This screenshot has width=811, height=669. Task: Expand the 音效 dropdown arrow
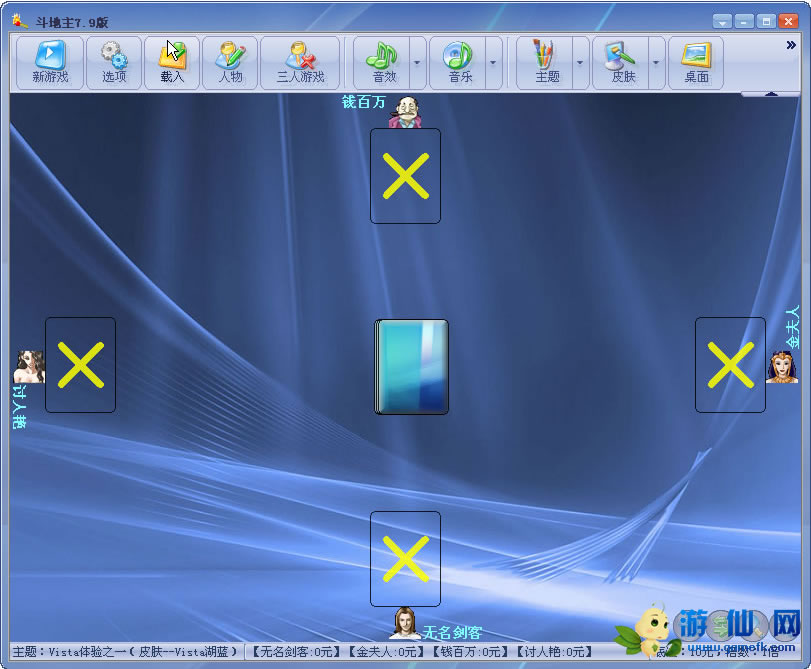point(417,63)
